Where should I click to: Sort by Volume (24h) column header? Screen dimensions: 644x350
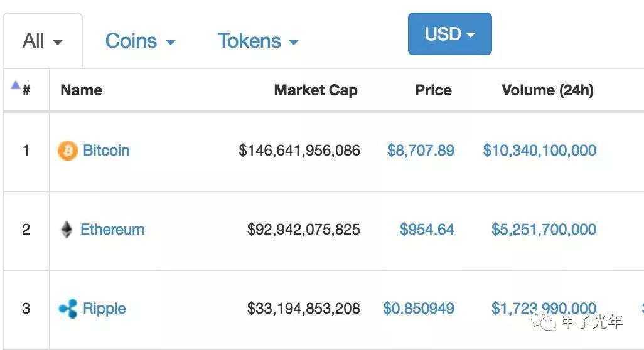coord(547,90)
